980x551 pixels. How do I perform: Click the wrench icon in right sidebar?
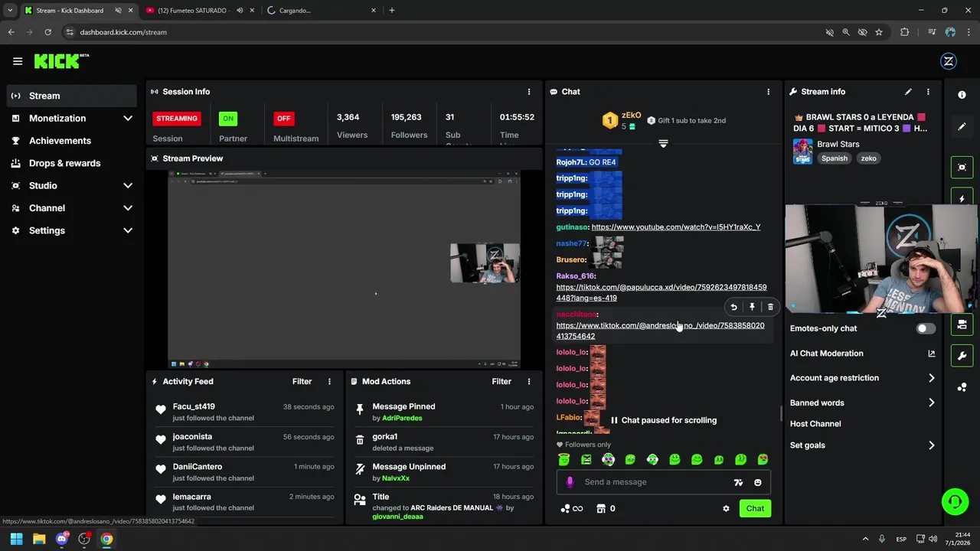(x=962, y=356)
